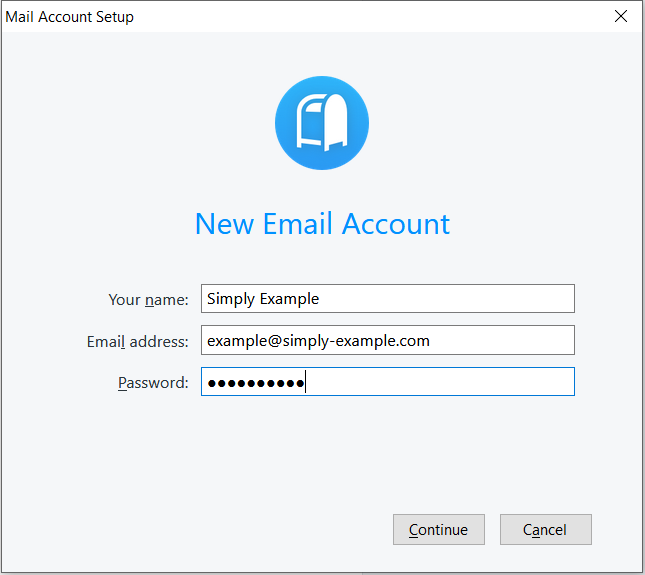This screenshot has width=645, height=575.
Task: Click the 'Email address:' label
Action: [137, 342]
